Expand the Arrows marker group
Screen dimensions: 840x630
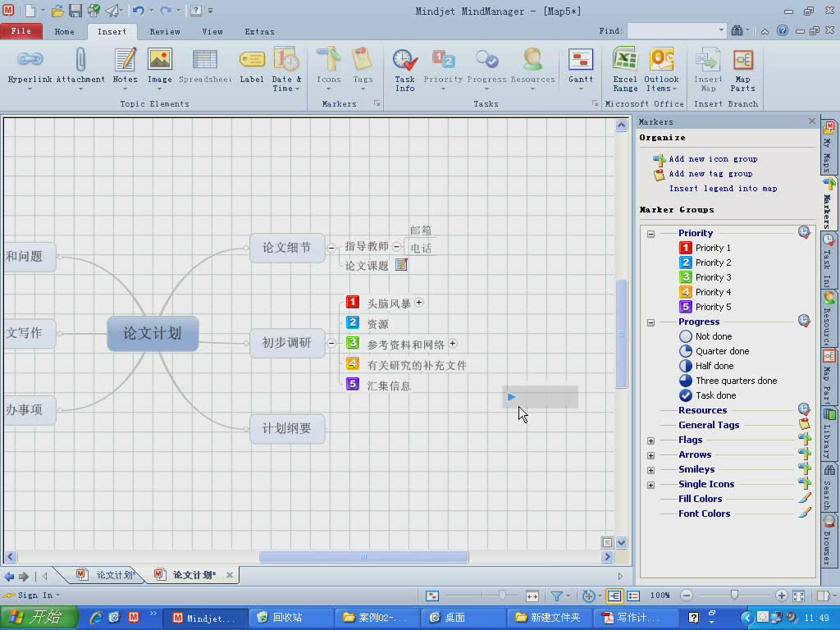click(x=651, y=455)
